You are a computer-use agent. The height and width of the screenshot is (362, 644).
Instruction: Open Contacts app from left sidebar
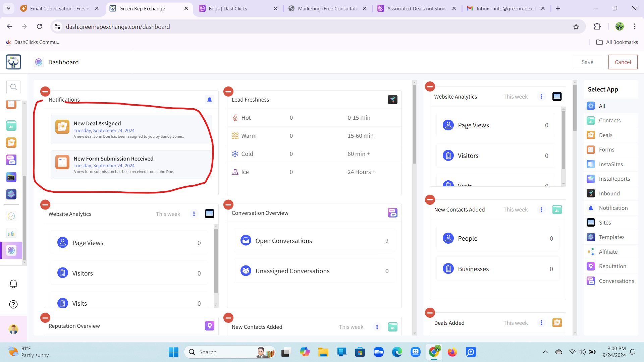[x=11, y=126]
